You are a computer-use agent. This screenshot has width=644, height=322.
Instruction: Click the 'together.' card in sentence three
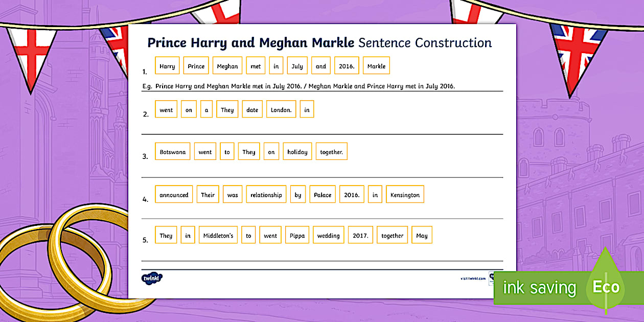point(331,152)
